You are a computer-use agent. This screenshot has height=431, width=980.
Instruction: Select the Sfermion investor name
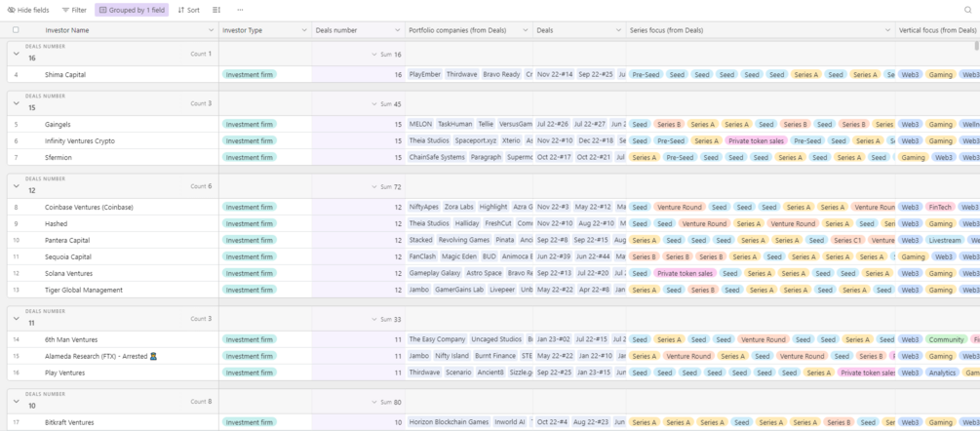click(x=59, y=157)
